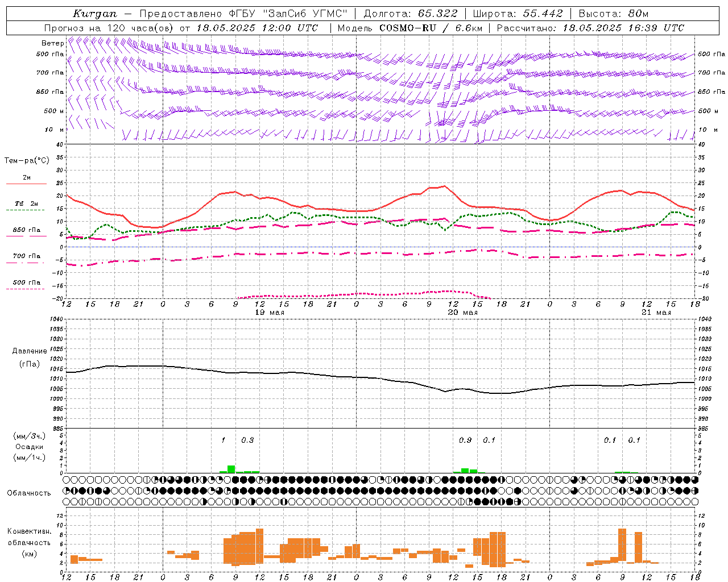The width and height of the screenshot is (728, 582).
Task: Click '500 м' label left of wind panel
Action: pyautogui.click(x=53, y=111)
